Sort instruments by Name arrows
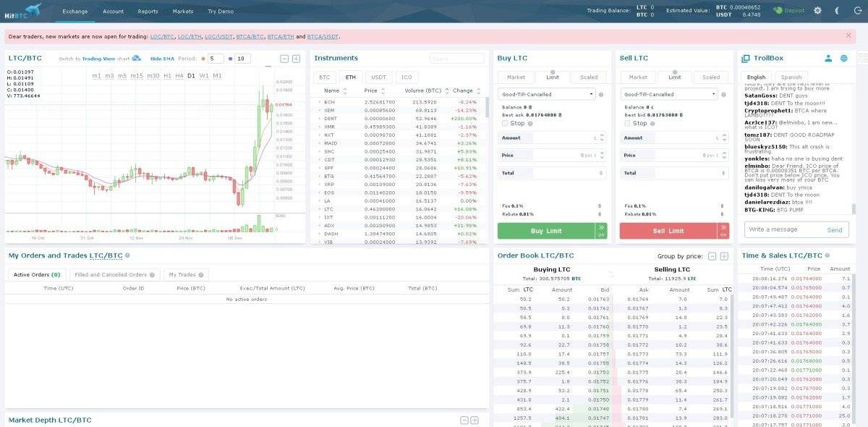Screen dimensions: 868x427 coord(344,91)
